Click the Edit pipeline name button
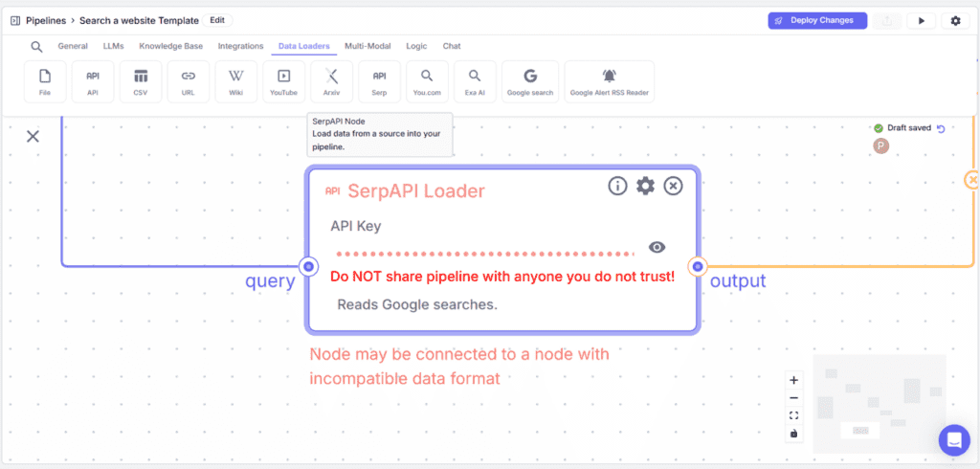This screenshot has height=469, width=980. (x=217, y=20)
